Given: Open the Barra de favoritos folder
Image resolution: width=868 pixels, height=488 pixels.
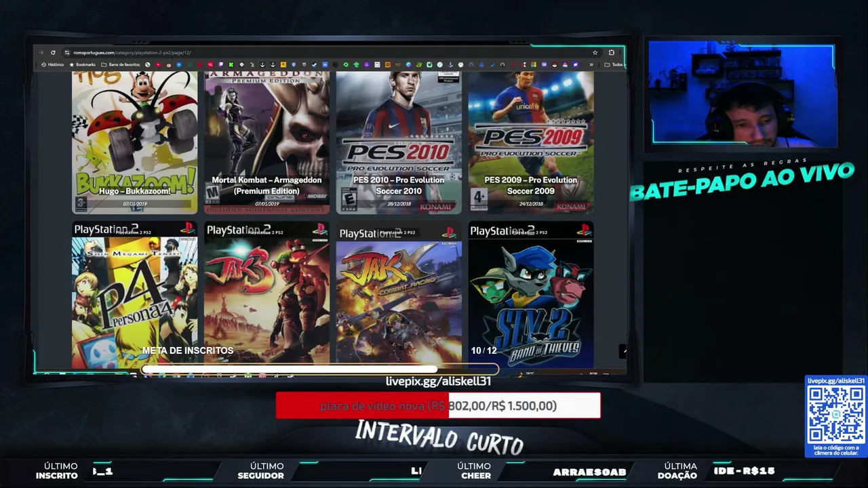Looking at the screenshot, I should click(x=121, y=65).
